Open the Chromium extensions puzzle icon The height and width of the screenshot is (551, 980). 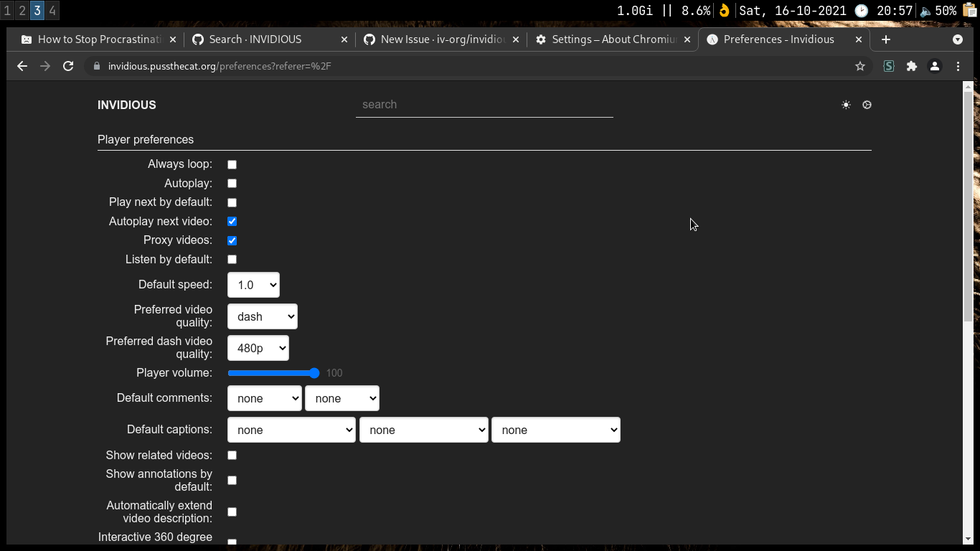pos(911,65)
